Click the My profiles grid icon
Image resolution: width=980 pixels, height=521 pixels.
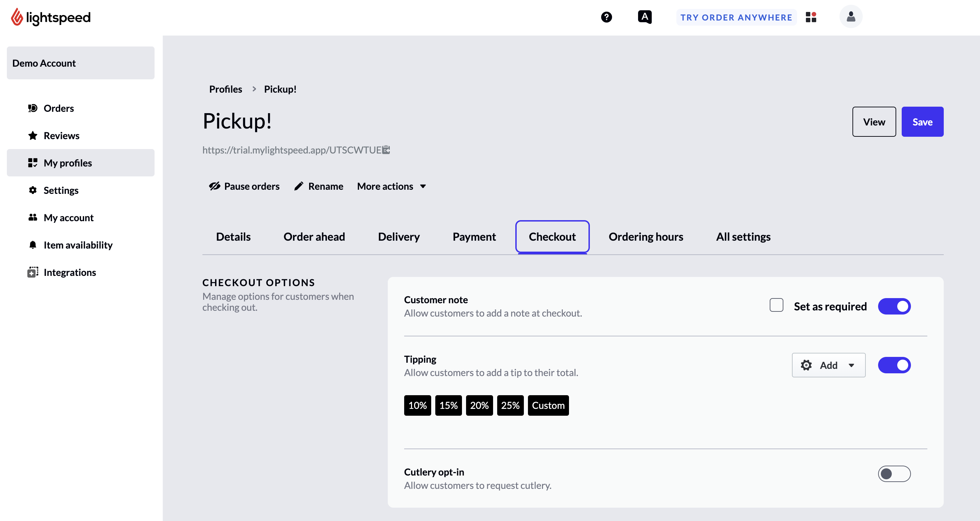click(33, 163)
